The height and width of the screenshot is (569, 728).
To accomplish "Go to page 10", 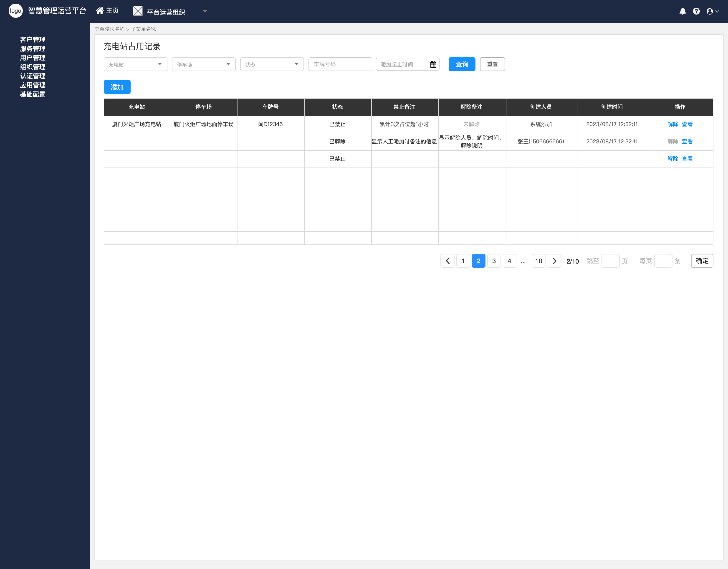I will 539,261.
